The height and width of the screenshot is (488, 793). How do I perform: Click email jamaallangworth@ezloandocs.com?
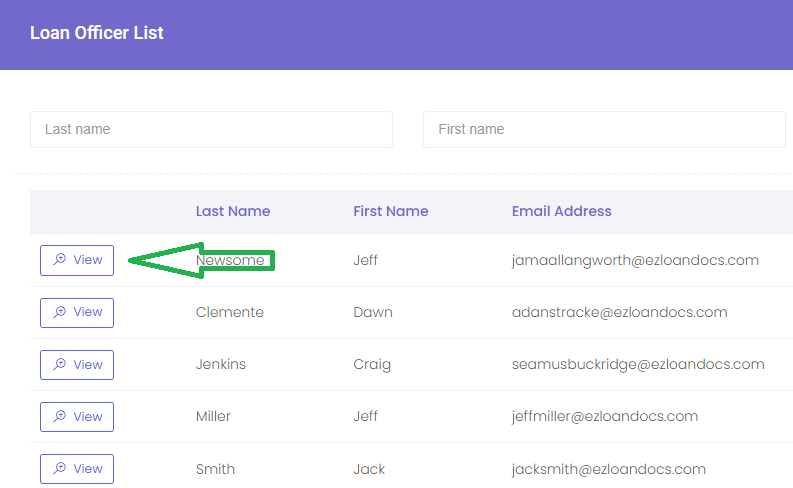click(635, 260)
